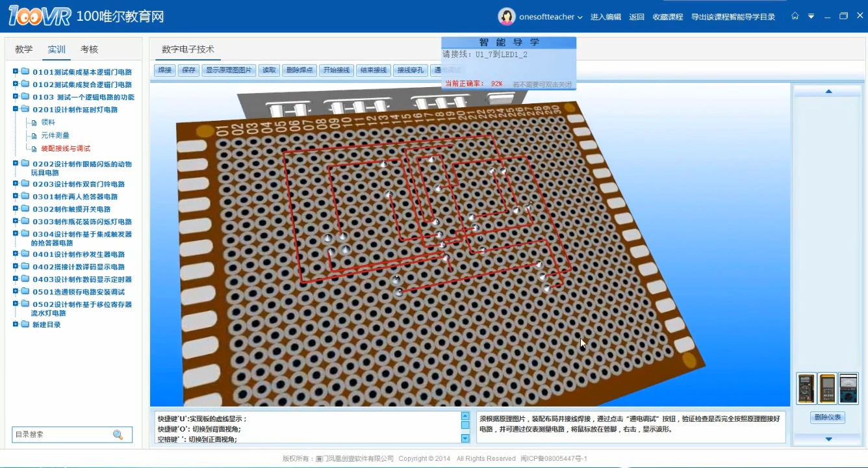
Task: Click the 目录搜索 search input field
Action: click(62, 435)
